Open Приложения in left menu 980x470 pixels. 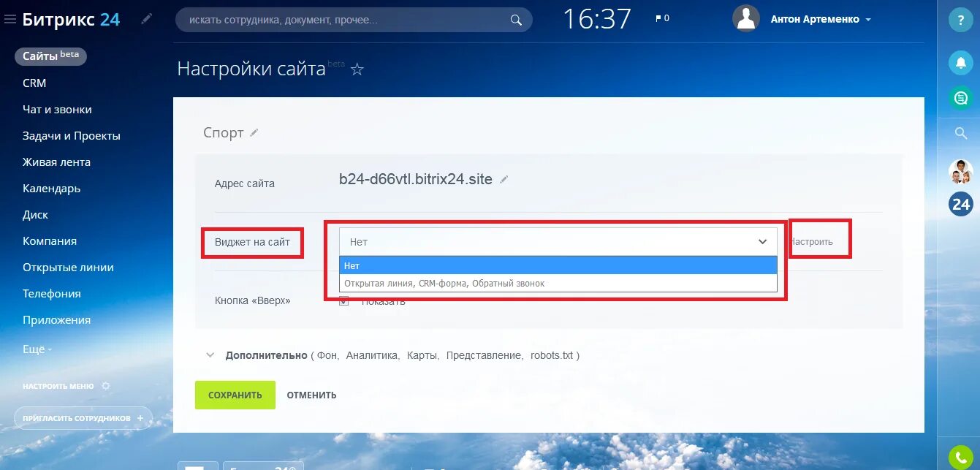(x=57, y=320)
